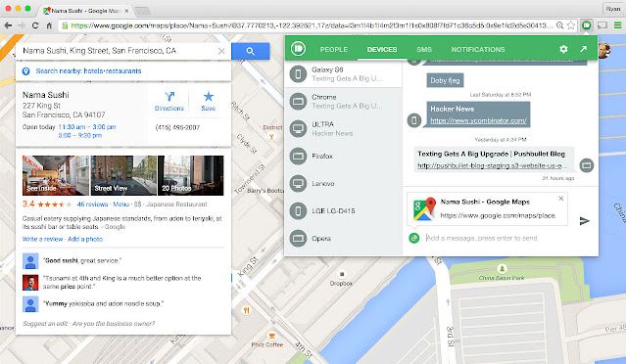Open the 20 Photos thumbnail
The image size is (626, 364).
coord(191,175)
